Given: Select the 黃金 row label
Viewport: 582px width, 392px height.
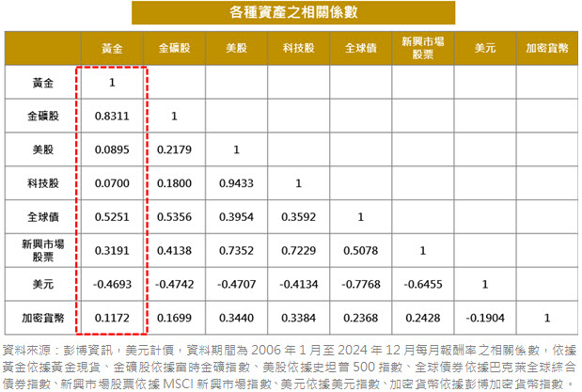Looking at the screenshot, I should [x=41, y=83].
